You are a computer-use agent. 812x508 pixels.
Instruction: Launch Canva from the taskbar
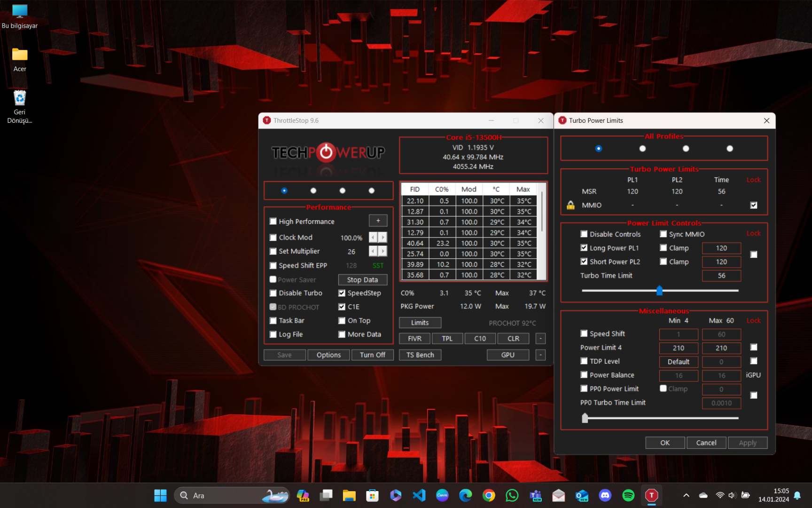(x=442, y=495)
